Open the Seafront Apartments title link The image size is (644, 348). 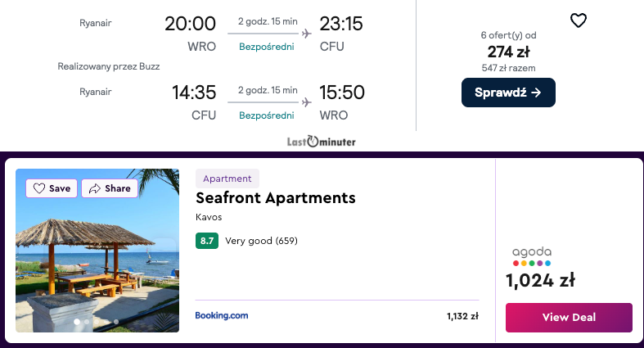[x=276, y=198]
